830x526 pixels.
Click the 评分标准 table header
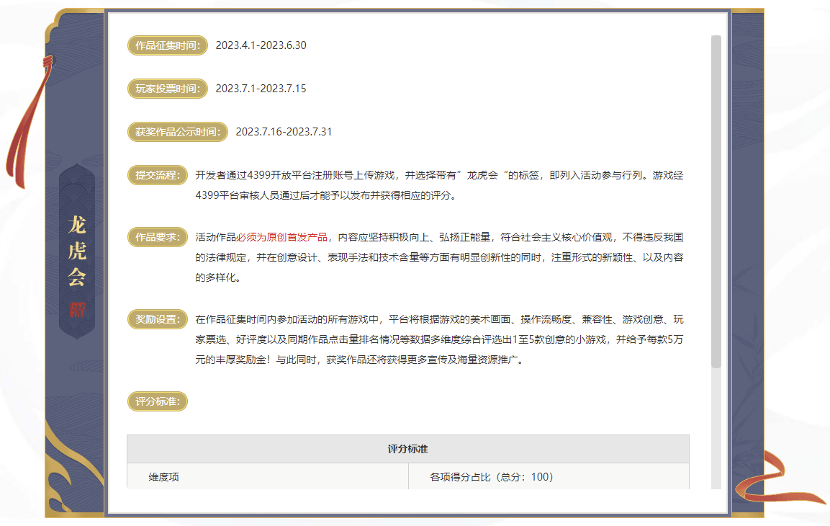(408, 449)
